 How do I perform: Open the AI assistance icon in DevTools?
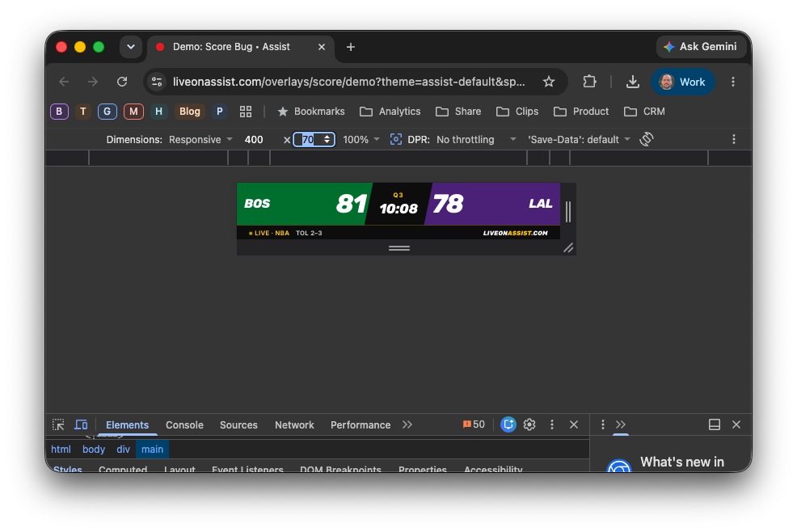coord(508,424)
